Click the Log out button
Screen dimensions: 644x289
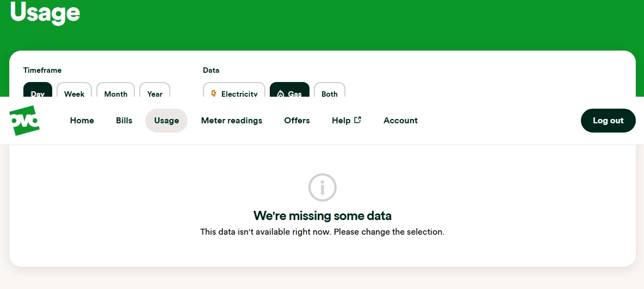608,121
